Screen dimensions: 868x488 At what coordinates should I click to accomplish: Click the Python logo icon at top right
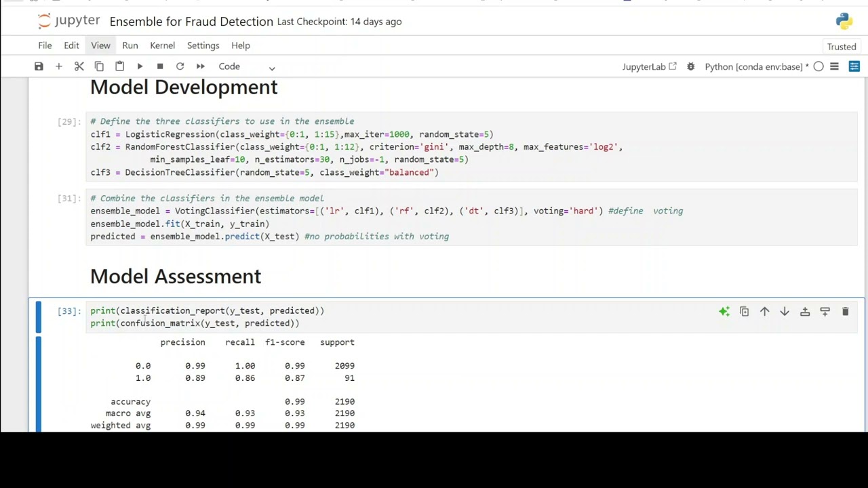(x=844, y=21)
